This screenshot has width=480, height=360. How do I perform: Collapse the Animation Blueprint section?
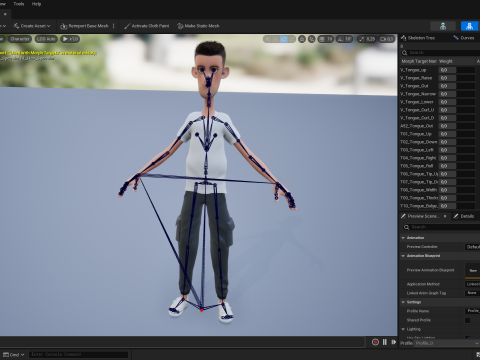(x=403, y=256)
